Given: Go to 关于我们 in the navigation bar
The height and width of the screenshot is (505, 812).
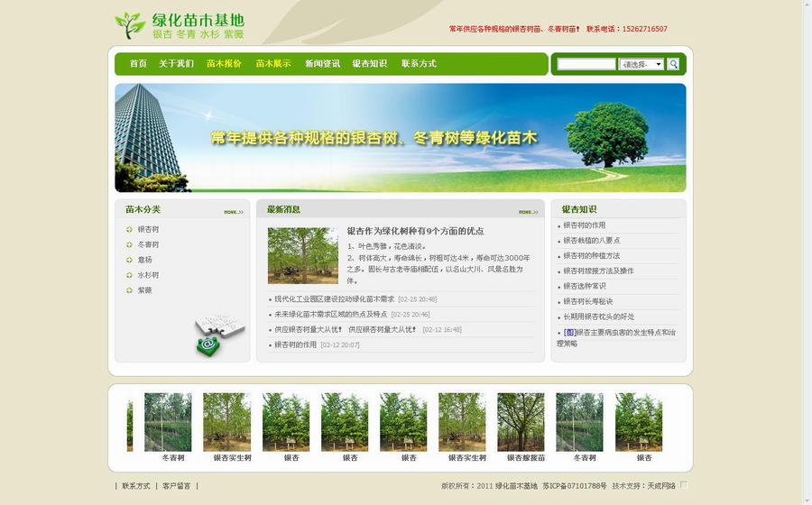Looking at the screenshot, I should click(176, 64).
